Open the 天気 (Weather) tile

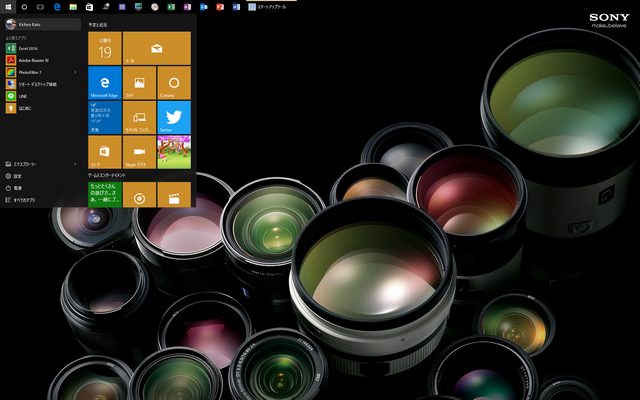[105, 118]
